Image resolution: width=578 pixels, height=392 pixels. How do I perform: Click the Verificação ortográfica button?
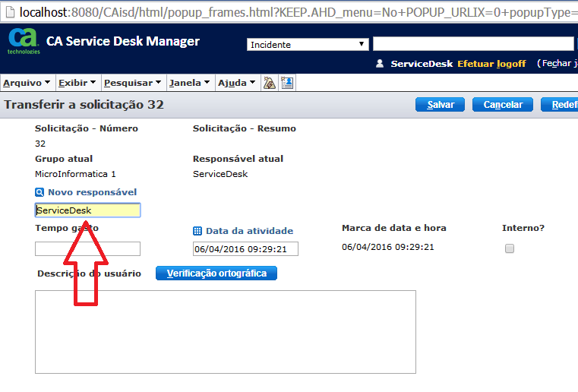(x=216, y=273)
